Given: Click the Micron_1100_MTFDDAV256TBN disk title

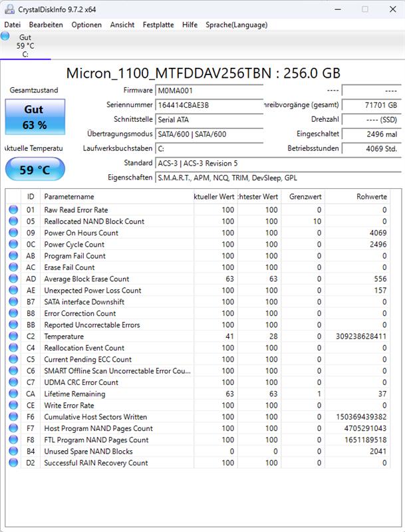Looking at the screenshot, I should (203, 73).
